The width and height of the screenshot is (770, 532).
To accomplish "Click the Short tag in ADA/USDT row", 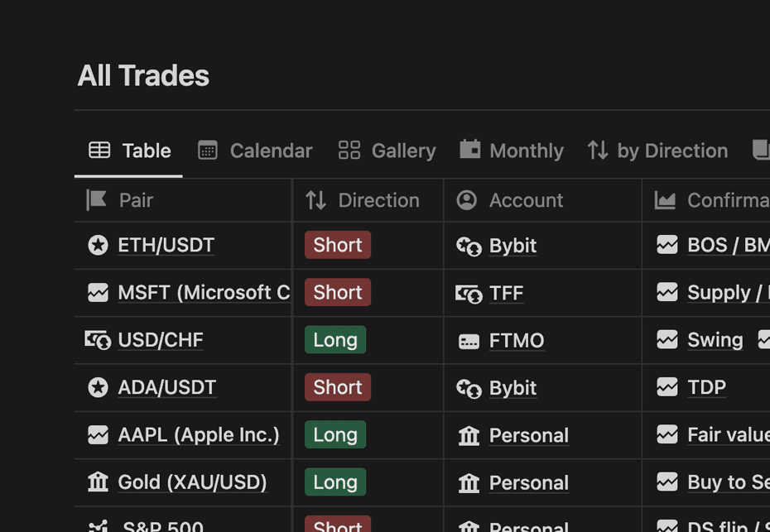I will tap(338, 387).
